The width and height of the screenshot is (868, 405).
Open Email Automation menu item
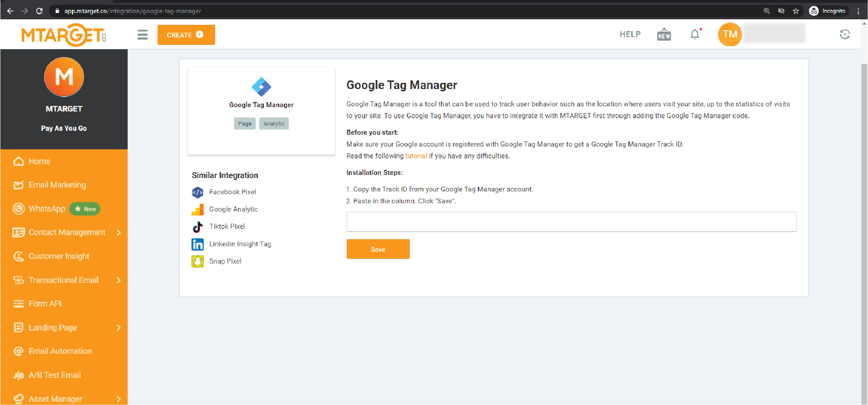pos(60,351)
